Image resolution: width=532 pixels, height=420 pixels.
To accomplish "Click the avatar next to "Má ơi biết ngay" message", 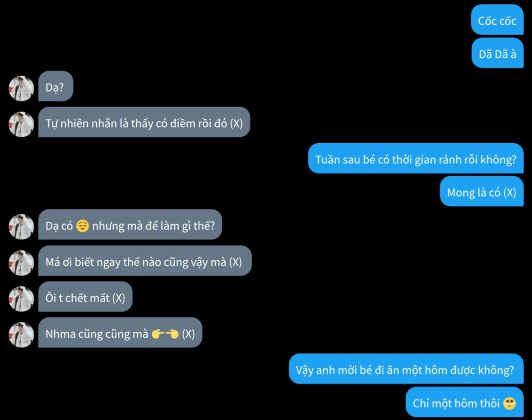I will tap(21, 263).
